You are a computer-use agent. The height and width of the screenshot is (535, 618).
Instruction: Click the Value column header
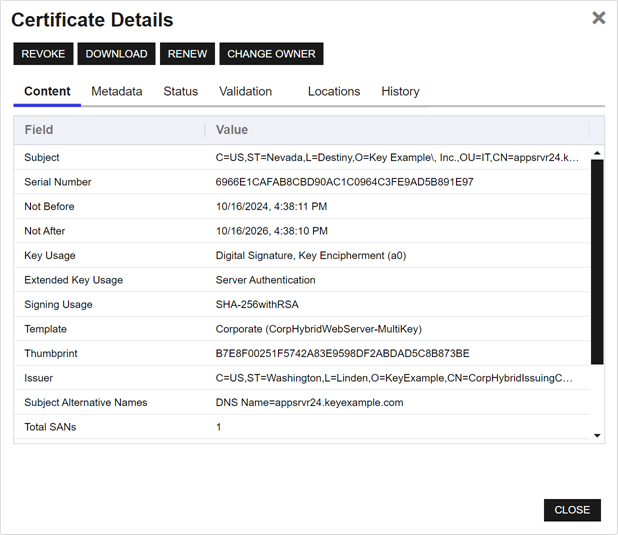[232, 130]
